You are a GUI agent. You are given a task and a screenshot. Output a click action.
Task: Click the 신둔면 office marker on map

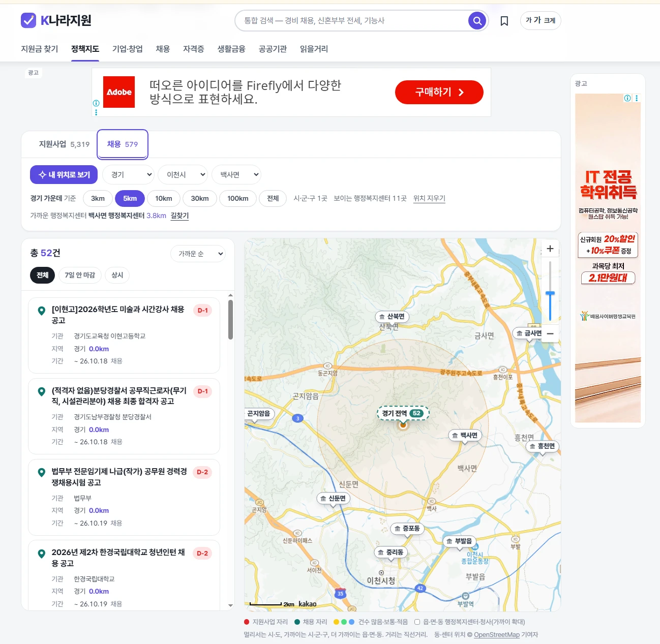pos(333,499)
